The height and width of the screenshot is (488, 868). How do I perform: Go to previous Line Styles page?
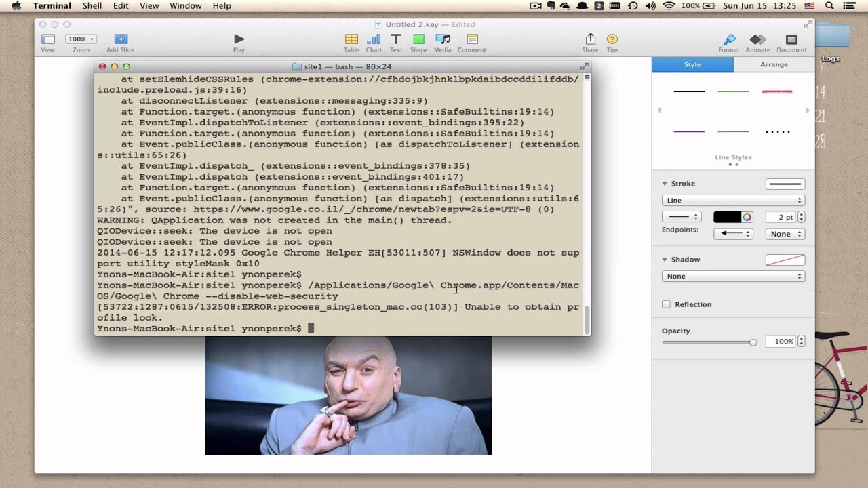659,110
